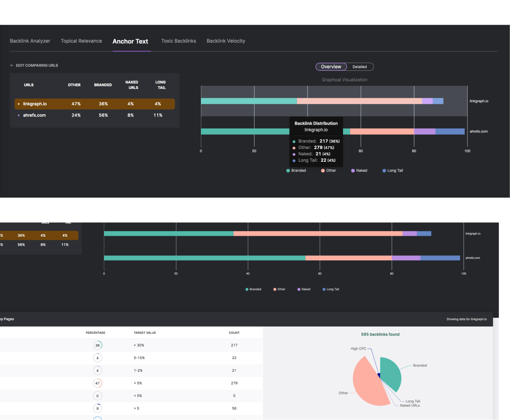
Task: Click ahrefs.com blue Long Tail bar upper chart
Action: click(x=450, y=131)
